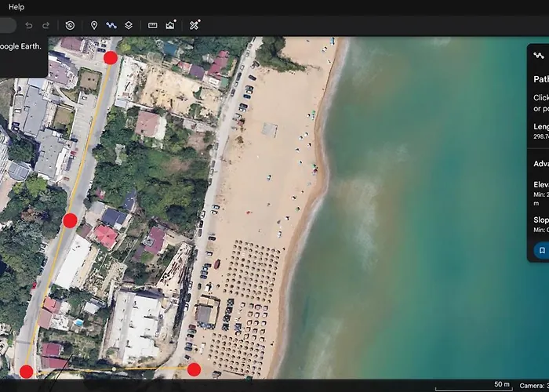Click the top red path point on the road
The image size is (549, 392).
tap(111, 57)
